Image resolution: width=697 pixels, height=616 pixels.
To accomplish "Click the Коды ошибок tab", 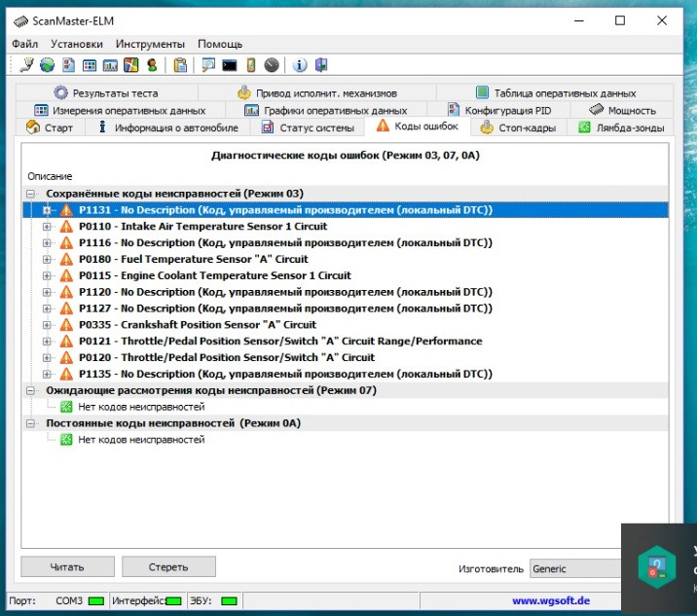I will click(x=418, y=127).
